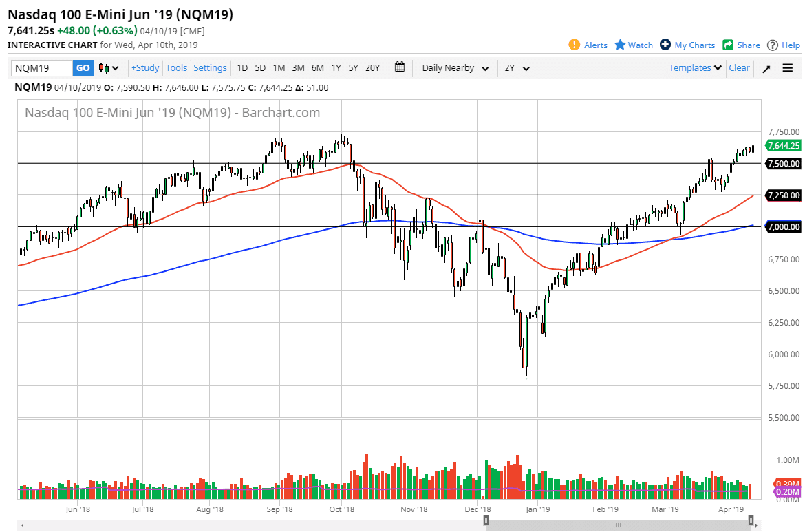This screenshot has height=532, width=805.
Task: Open the date calendar icon
Action: [x=400, y=67]
